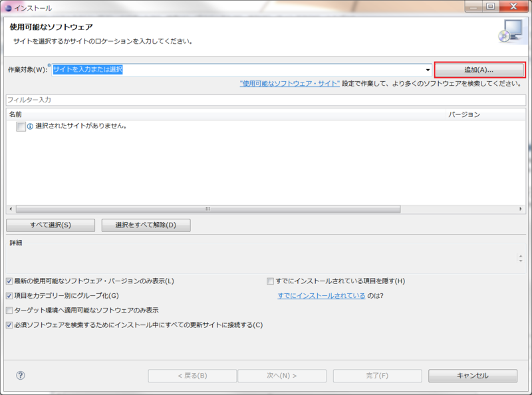Toggle 必須ソフトウェアを検索するために...接続する(C) checkbox
The height and width of the screenshot is (395, 532).
9,325
